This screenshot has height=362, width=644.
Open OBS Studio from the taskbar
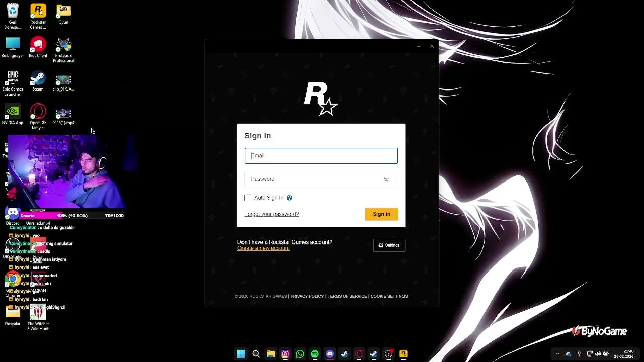tap(388, 354)
